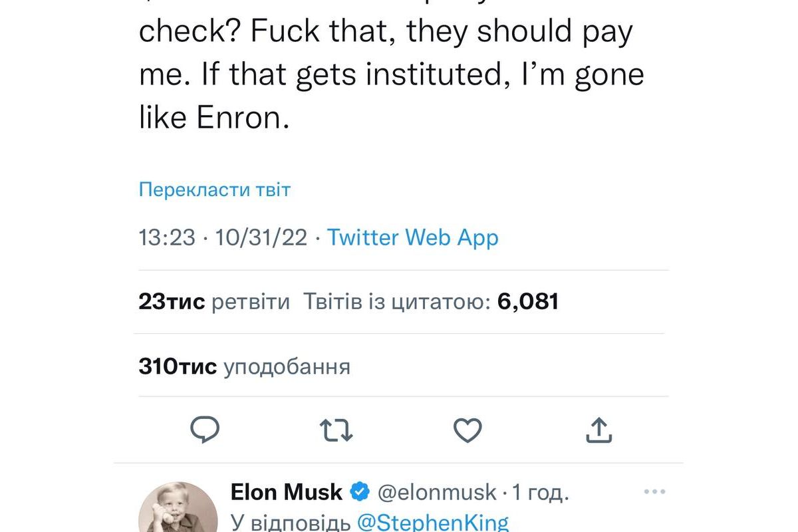Click the Перекласти твіт translate link
This screenshot has width=798, height=532.
tap(215, 190)
